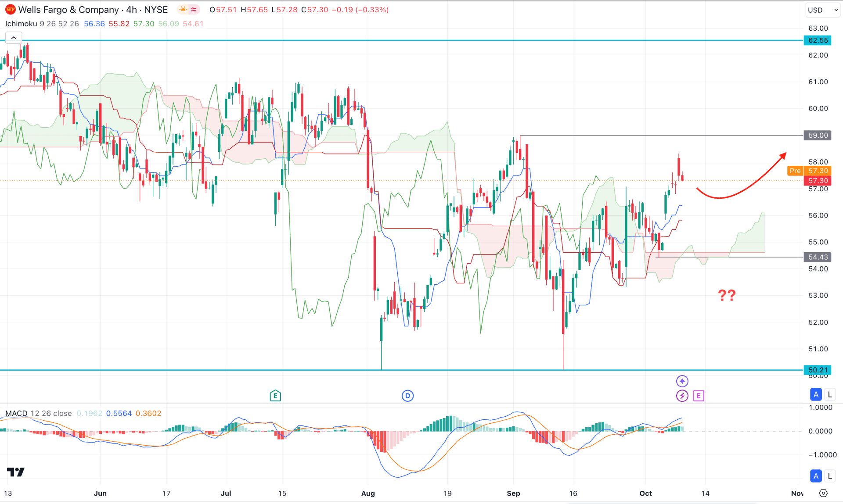This screenshot has width=843, height=504.
Task: Click the 62.55 horizontal line price label
Action: point(818,40)
